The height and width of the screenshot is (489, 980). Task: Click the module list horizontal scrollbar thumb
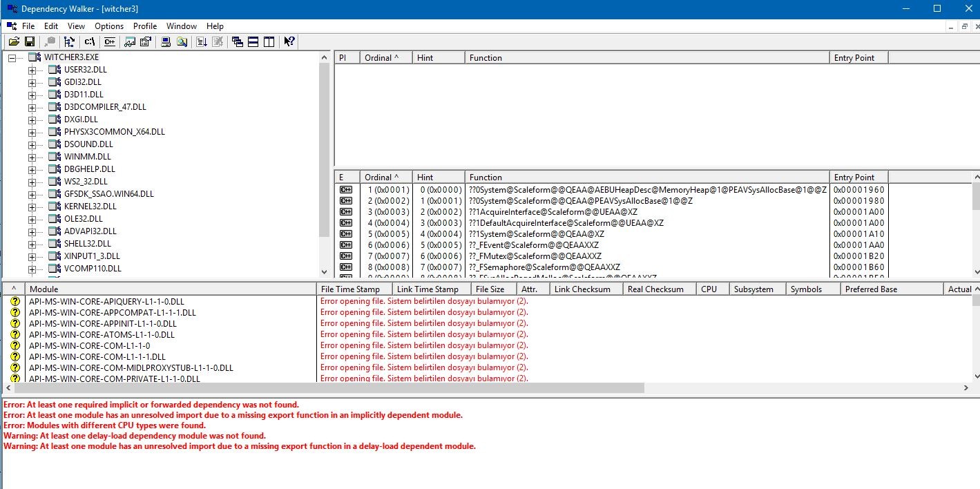tap(329, 389)
